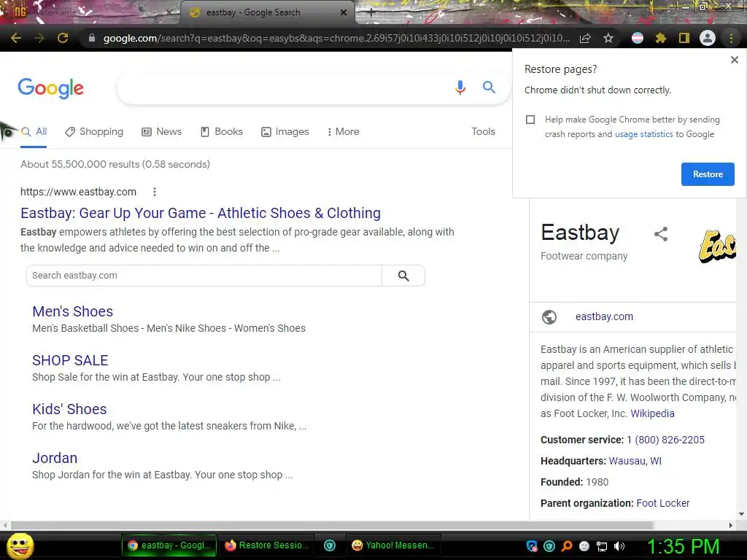Reload the page with the refresh icon
The width and height of the screenshot is (747, 560).
point(63,38)
